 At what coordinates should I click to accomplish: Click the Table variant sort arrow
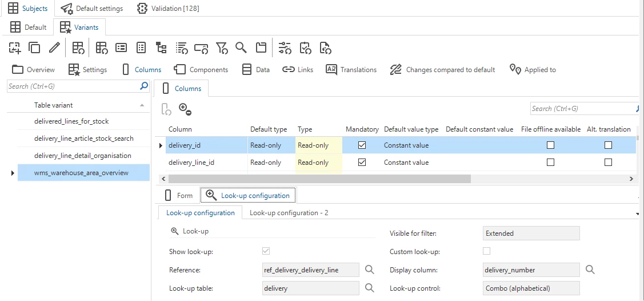coord(142,105)
